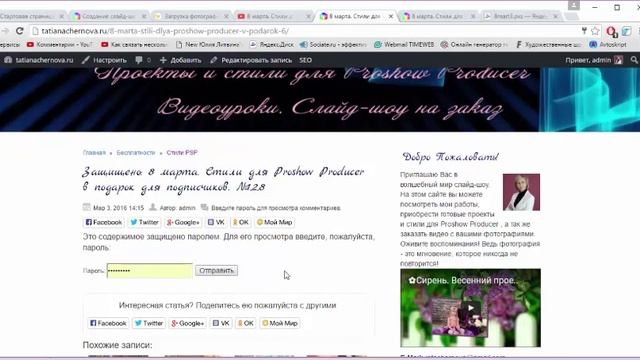Close the active 8 марта tab
This screenshot has height=360, width=640.
[x=391, y=16]
